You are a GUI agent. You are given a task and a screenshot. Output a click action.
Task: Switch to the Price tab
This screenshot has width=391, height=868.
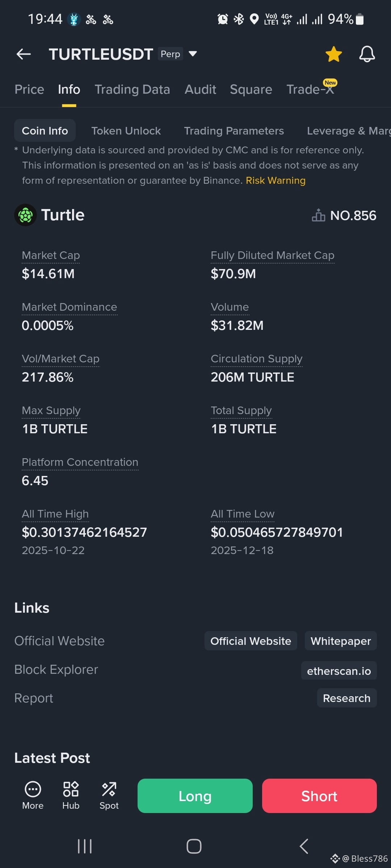click(29, 89)
